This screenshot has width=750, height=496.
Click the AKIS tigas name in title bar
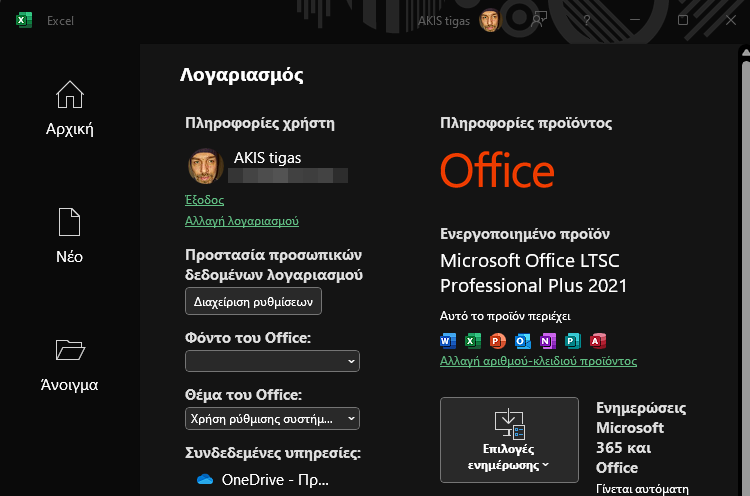coord(444,21)
